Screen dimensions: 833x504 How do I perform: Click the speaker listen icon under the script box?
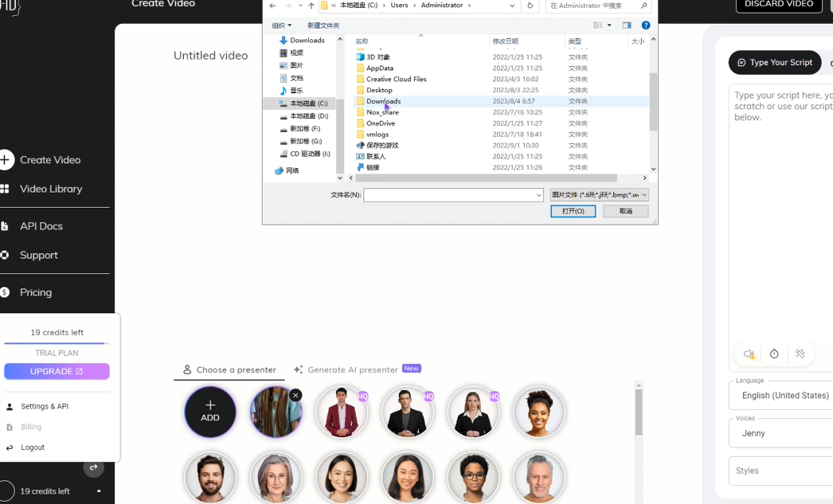(749, 354)
